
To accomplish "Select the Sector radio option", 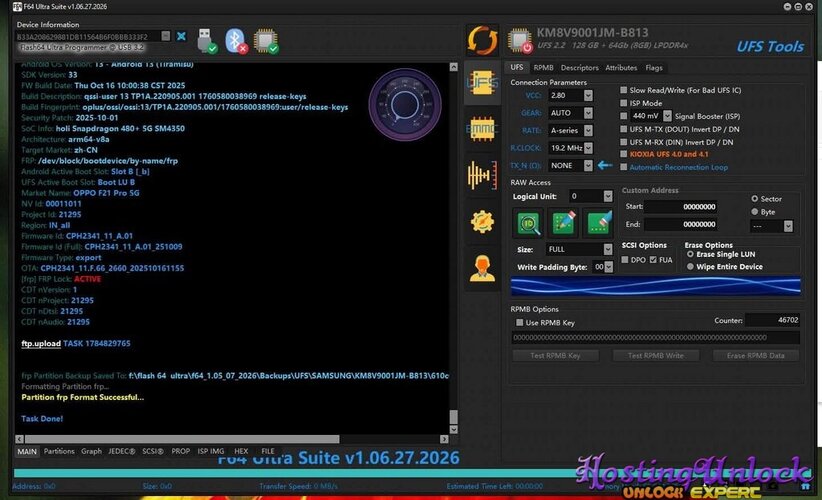I will (754, 199).
